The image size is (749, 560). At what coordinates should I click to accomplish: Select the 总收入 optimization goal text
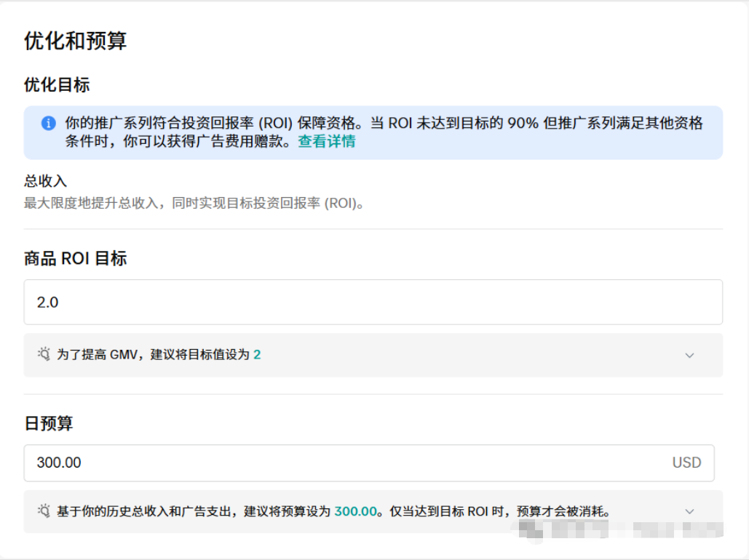(x=45, y=181)
